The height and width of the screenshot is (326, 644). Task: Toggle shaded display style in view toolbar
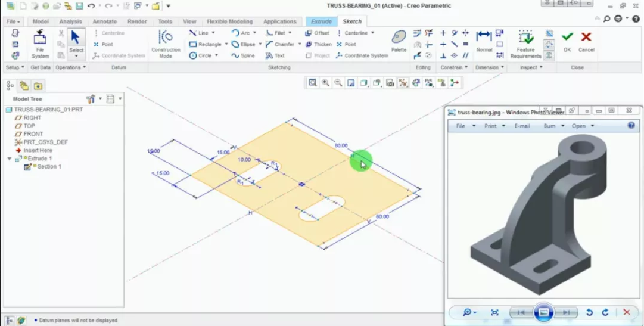click(x=364, y=83)
